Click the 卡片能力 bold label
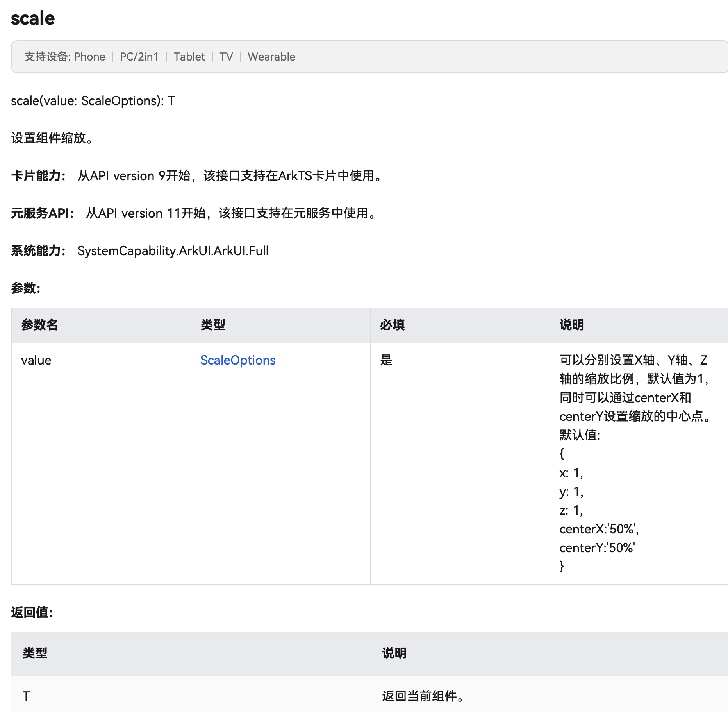 click(x=38, y=176)
